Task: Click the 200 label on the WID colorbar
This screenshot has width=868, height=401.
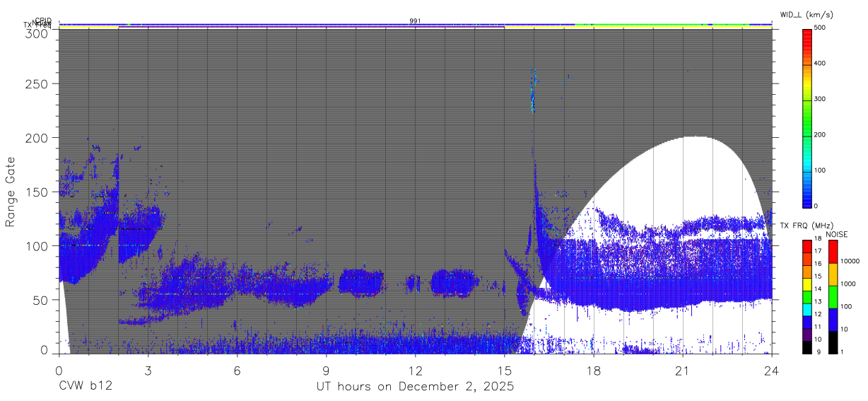Action: click(x=821, y=134)
